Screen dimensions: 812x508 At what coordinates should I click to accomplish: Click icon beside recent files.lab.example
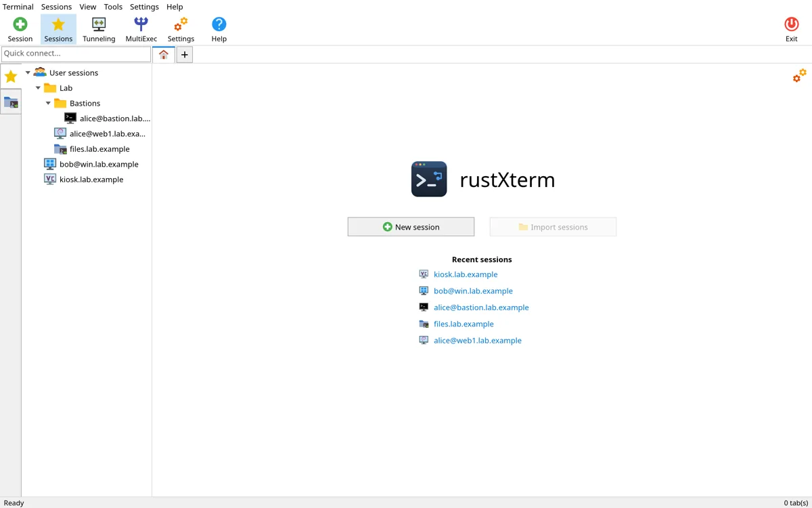424,324
